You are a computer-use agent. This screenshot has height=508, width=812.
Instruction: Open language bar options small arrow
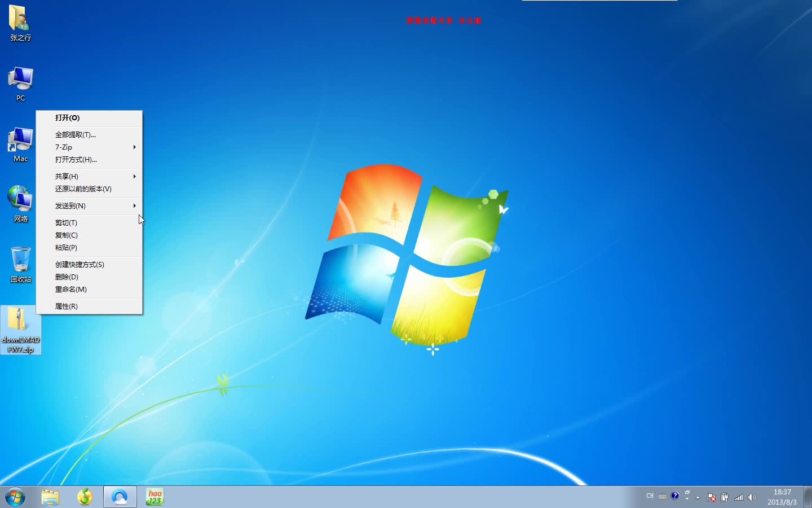point(687,499)
